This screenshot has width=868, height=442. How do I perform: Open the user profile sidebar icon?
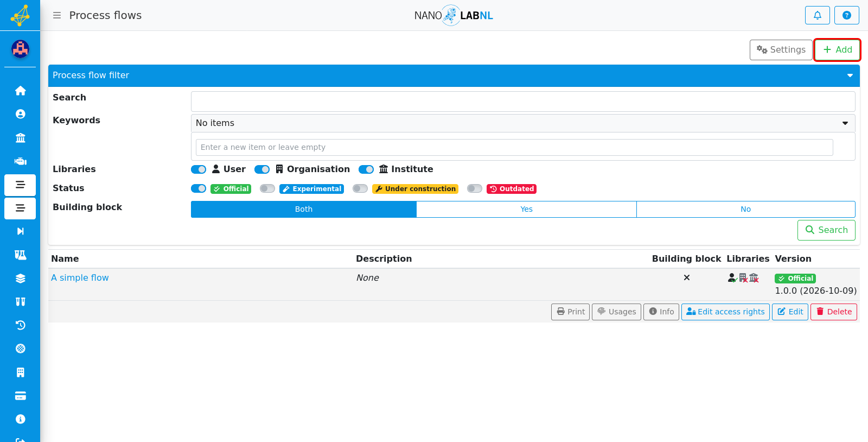click(20, 114)
